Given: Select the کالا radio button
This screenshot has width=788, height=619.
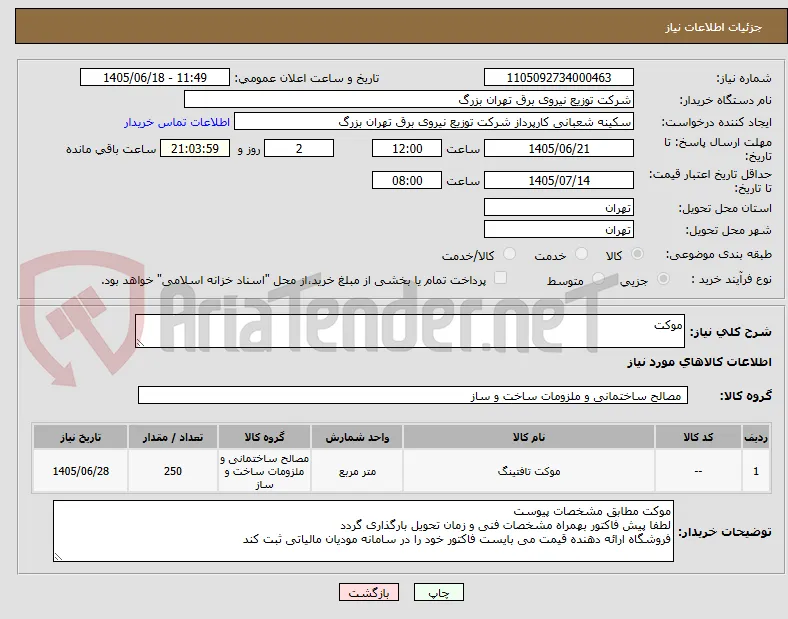Looking at the screenshot, I should pos(637,254).
